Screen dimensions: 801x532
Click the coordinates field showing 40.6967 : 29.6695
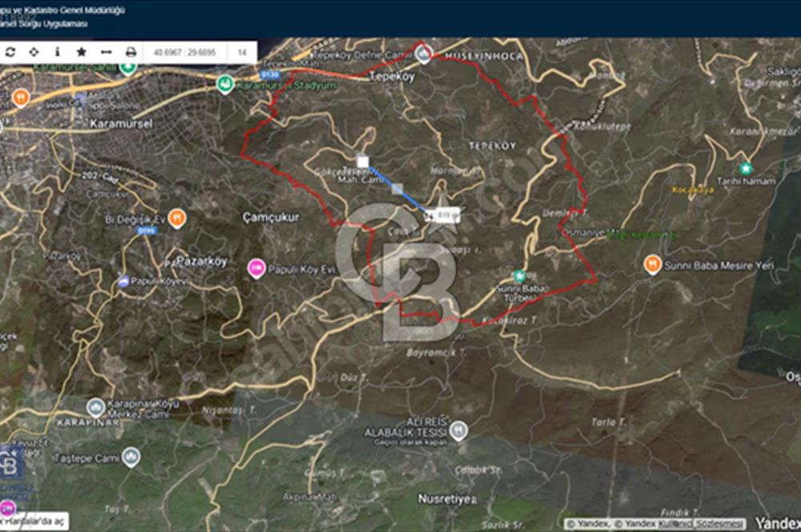tap(184, 52)
